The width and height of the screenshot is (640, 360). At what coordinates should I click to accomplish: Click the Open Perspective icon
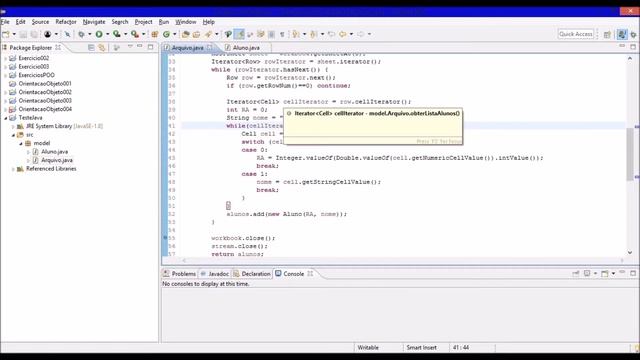[x=607, y=35]
